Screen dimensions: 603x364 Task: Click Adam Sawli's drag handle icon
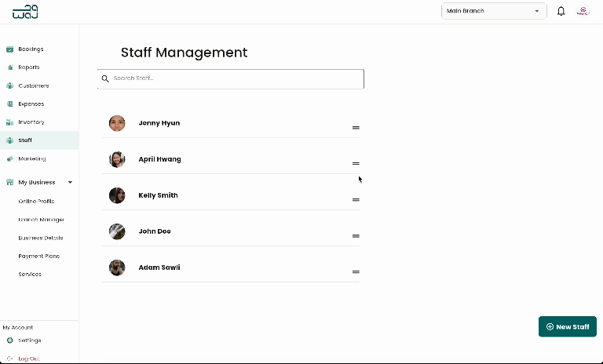coord(356,271)
